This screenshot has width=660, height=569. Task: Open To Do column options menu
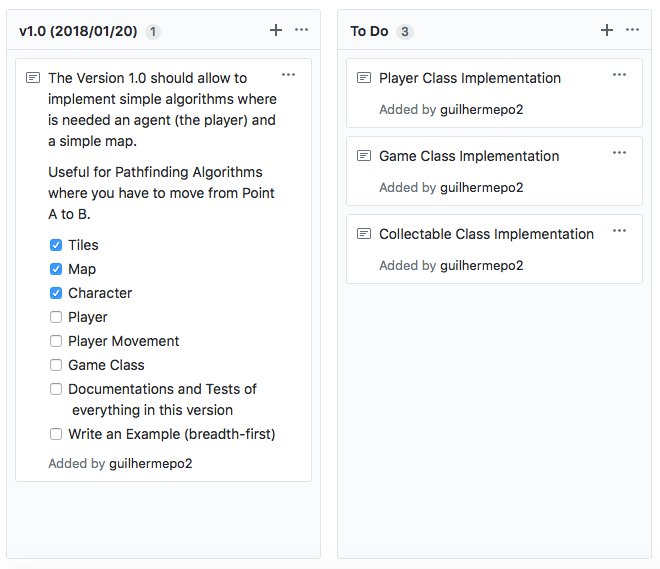pyautogui.click(x=632, y=30)
